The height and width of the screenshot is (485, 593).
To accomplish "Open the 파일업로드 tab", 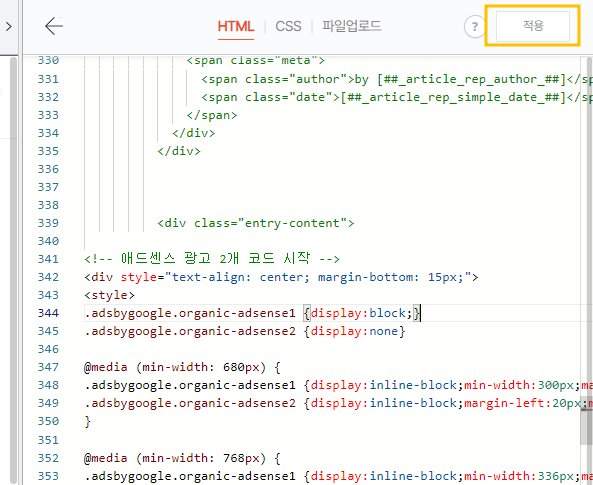I will coord(351,26).
